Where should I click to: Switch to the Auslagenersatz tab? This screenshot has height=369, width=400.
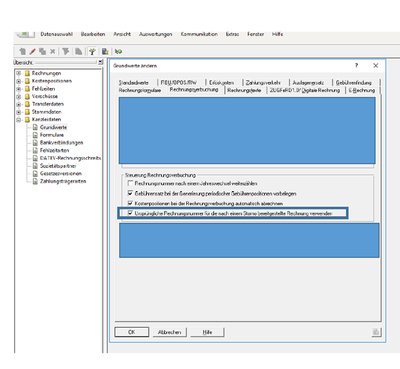click(x=308, y=82)
